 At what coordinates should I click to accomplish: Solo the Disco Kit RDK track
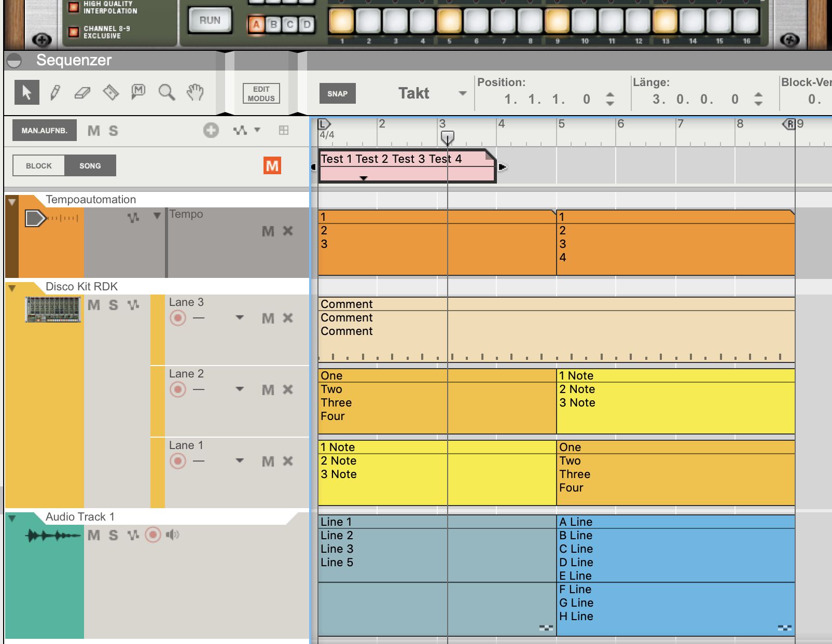click(x=113, y=305)
